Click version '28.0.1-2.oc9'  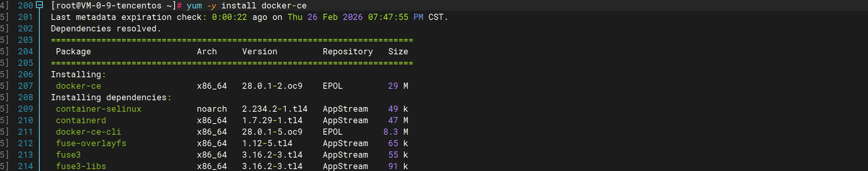pyautogui.click(x=272, y=86)
